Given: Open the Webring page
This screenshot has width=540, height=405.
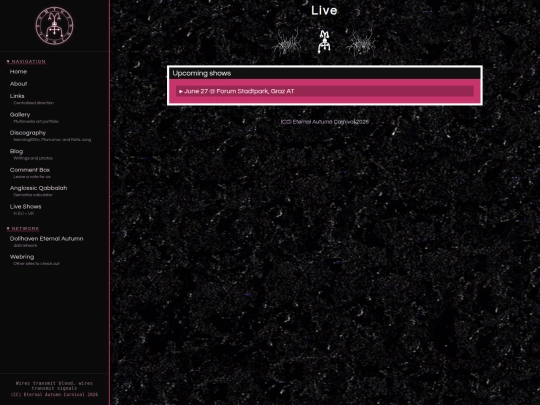Looking at the screenshot, I should (22, 257).
